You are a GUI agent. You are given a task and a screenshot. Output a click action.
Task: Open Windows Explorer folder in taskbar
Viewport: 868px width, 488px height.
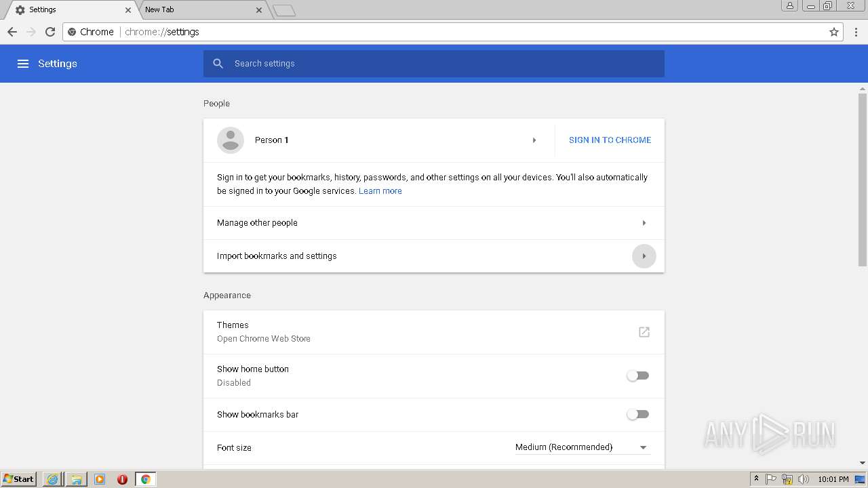pyautogui.click(x=77, y=479)
